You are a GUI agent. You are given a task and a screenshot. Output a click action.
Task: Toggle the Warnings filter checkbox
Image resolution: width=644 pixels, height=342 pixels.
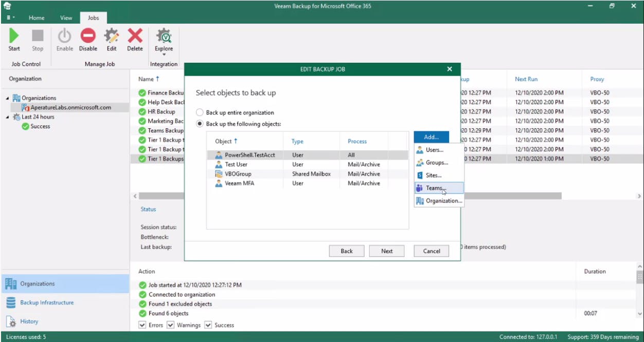(171, 325)
